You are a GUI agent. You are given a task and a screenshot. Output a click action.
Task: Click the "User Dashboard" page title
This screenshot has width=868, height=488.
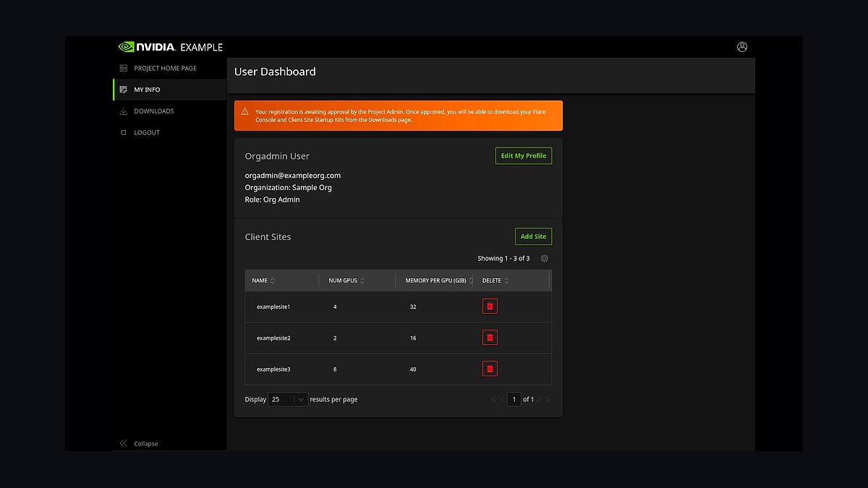tap(275, 72)
